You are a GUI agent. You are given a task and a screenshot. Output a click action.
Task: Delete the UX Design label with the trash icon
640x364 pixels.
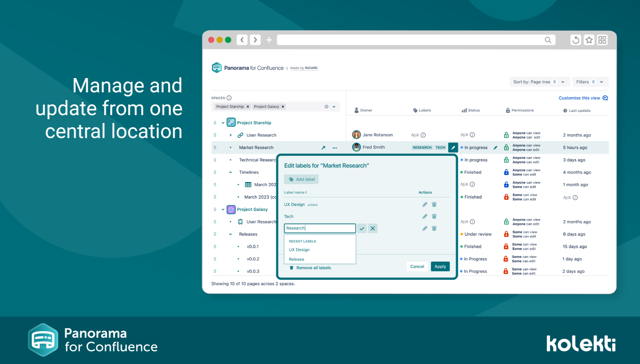point(434,205)
